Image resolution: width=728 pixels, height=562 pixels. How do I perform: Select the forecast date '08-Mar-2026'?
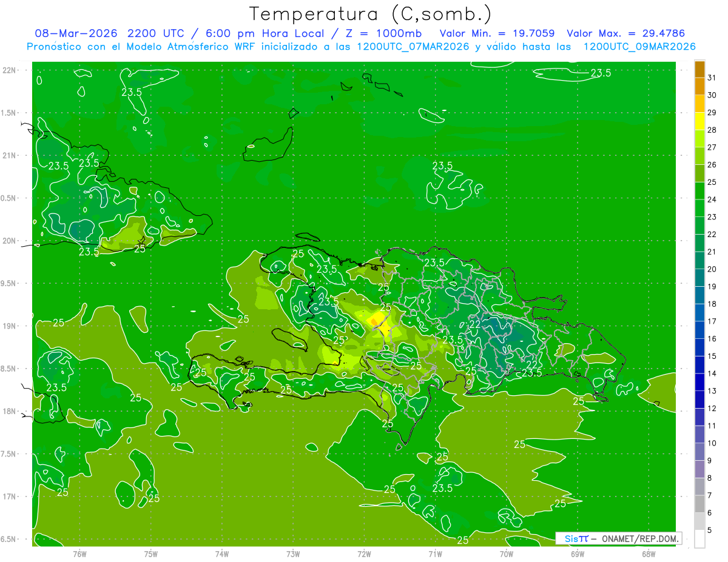pos(76,33)
